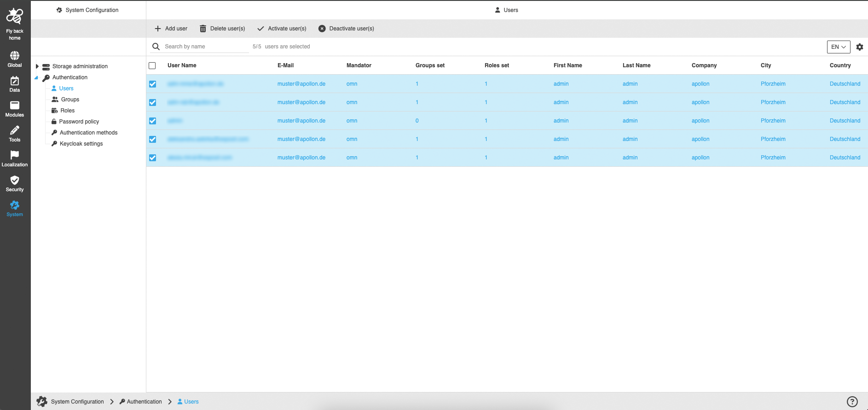Expand the Storage administration tree node
Screen dimensions: 868x410
[x=37, y=66]
